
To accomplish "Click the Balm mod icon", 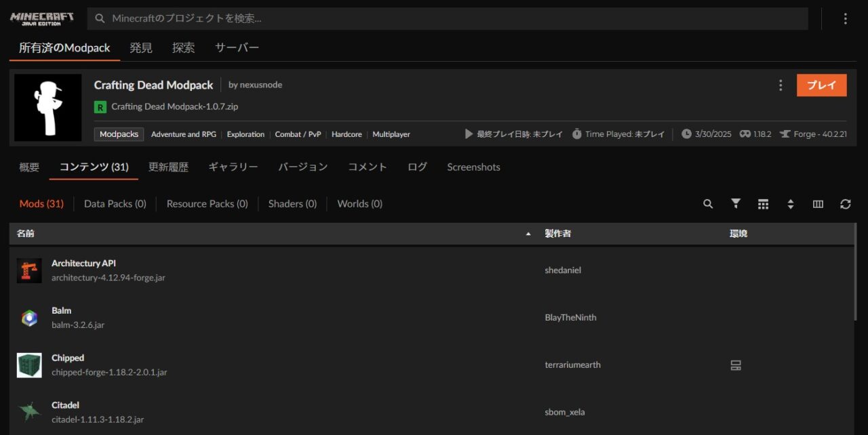I will tap(29, 318).
